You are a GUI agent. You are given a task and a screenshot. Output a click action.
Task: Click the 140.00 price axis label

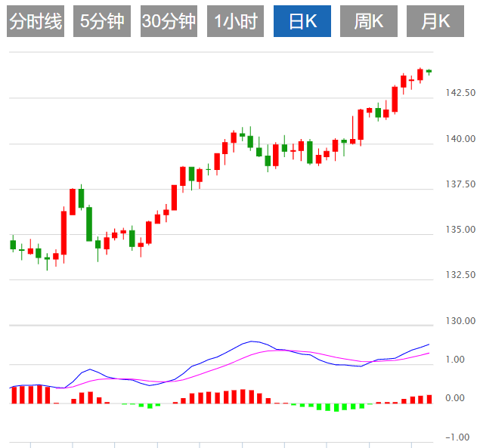point(460,139)
